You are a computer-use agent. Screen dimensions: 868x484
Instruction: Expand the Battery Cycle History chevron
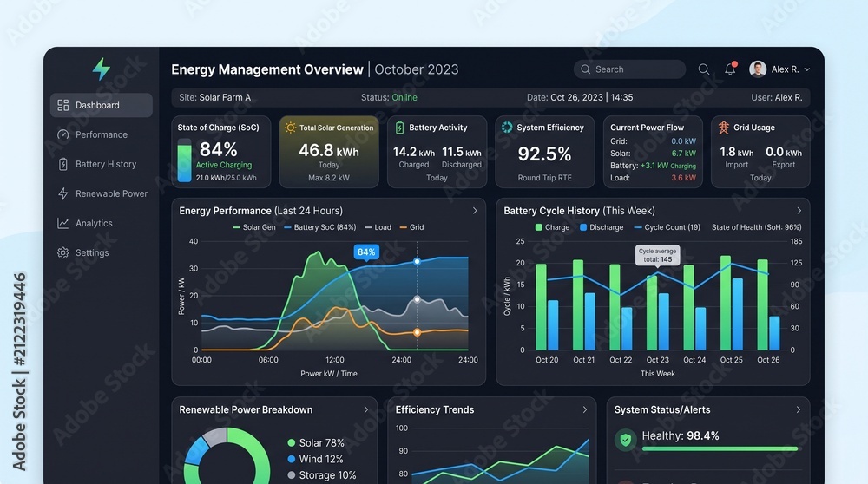coord(799,211)
